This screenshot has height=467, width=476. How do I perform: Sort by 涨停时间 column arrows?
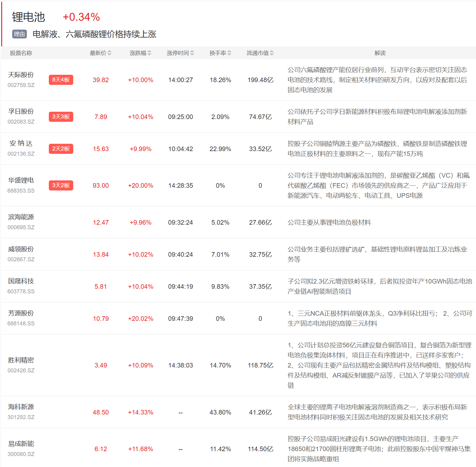tap(192, 53)
